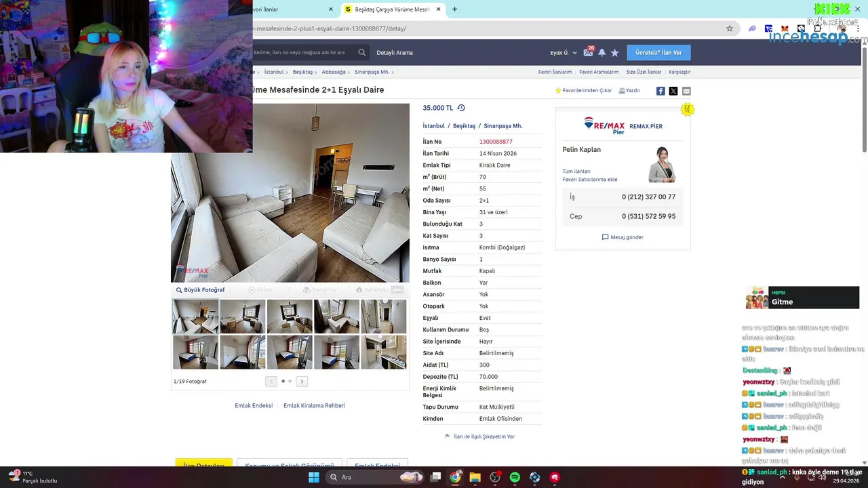Open the Favori Aramalarım menu item
Image resolution: width=868 pixels, height=488 pixels.
point(599,72)
